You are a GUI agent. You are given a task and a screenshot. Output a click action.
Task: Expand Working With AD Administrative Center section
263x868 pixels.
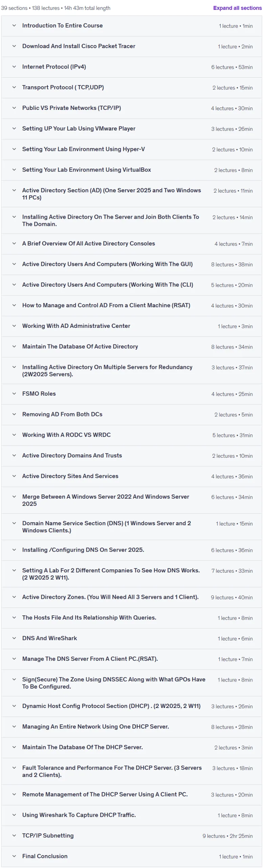coord(131,326)
